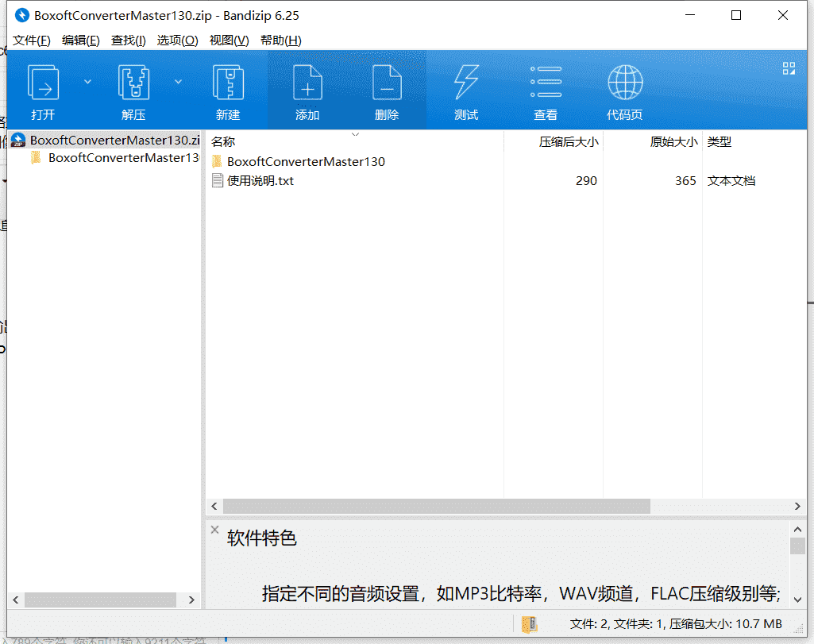Viewport: 814px width, 644px height.
Task: Click the comment panel vertical scrollbar thumb
Action: click(797, 546)
